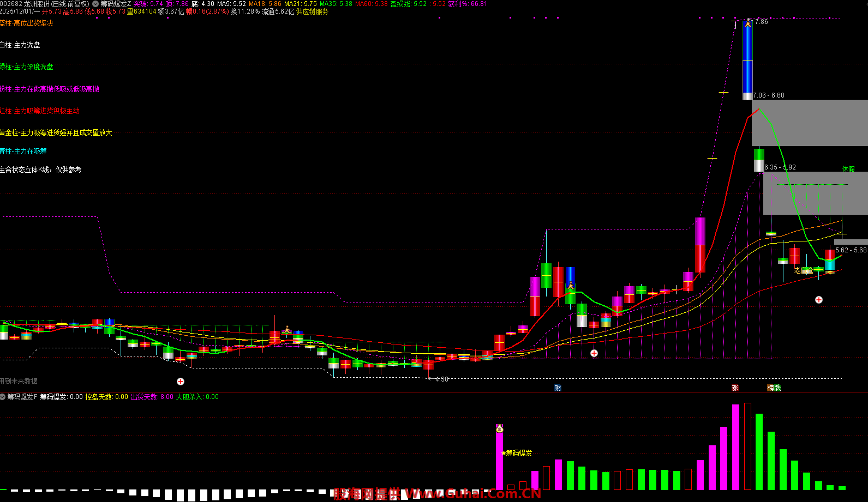Screen dimensions: 868x502
Task: Click the red plus marker at bottom left
Action: (181, 382)
